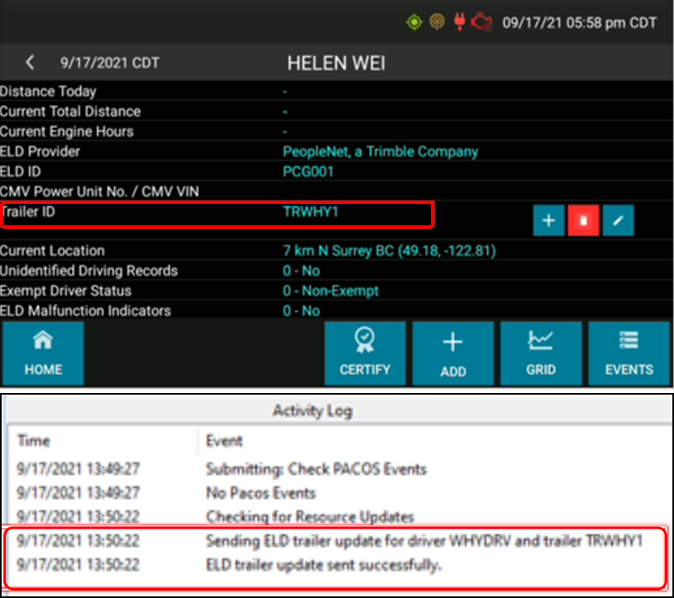674x598 pixels.
Task: Tap the green GPS status icon
Action: (x=413, y=22)
